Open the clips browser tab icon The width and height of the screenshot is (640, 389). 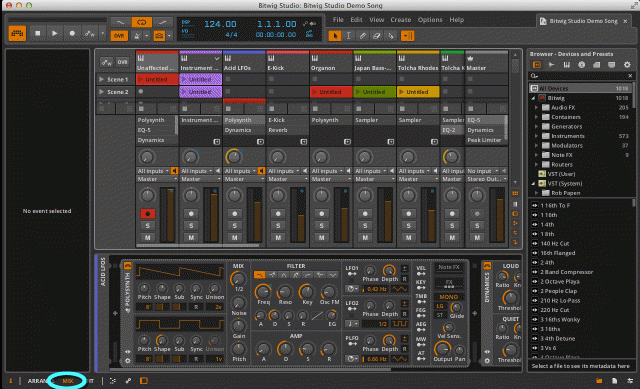tap(551, 64)
